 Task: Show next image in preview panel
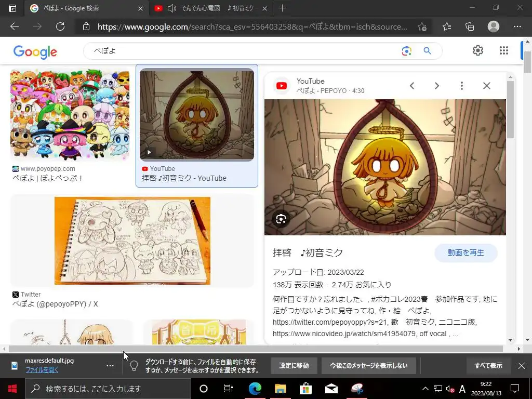[x=436, y=86]
